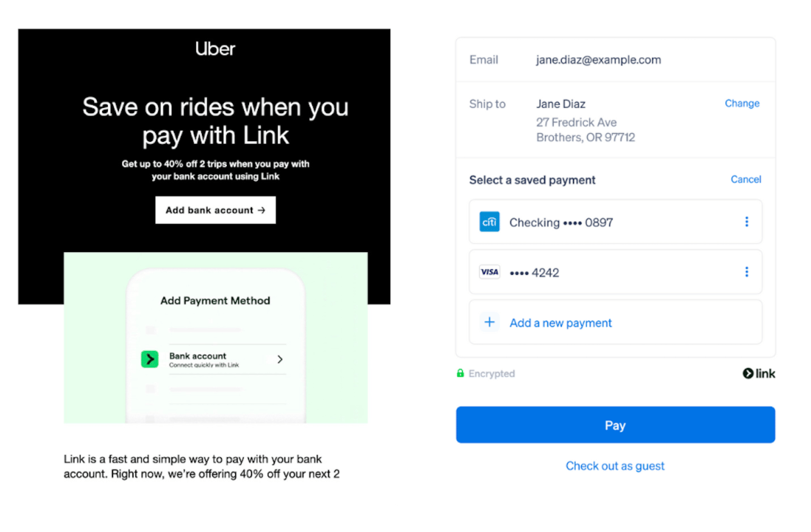Click Check out as guest link
The height and width of the screenshot is (532, 811).
tap(615, 465)
